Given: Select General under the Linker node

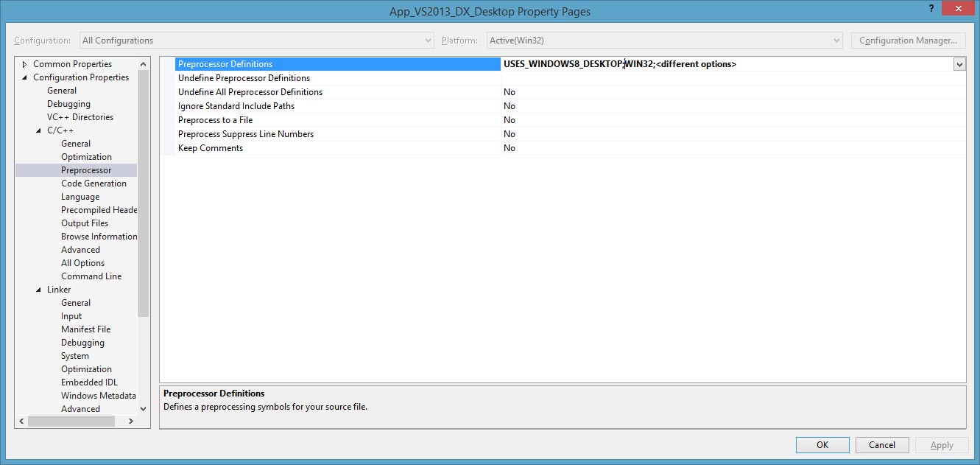Looking at the screenshot, I should click(76, 303).
